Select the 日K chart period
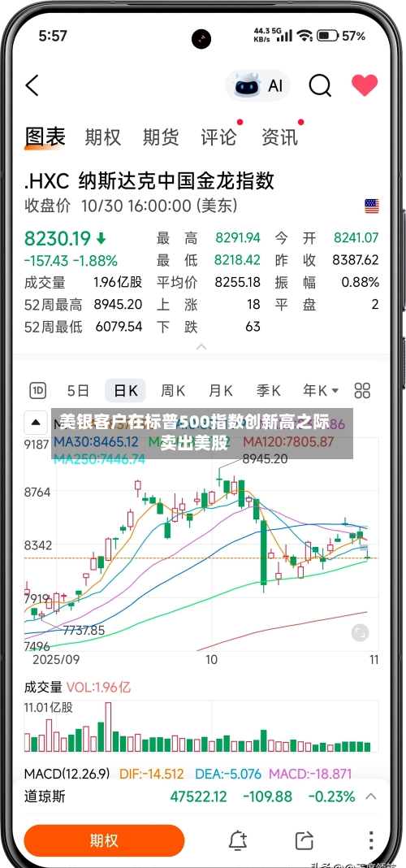The width and height of the screenshot is (406, 868). (126, 391)
